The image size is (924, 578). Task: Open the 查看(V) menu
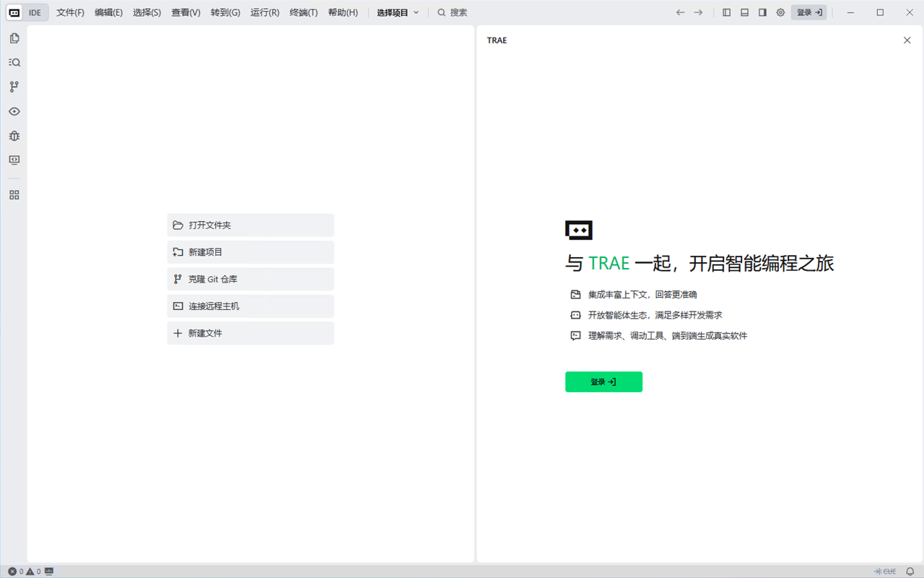tap(186, 12)
